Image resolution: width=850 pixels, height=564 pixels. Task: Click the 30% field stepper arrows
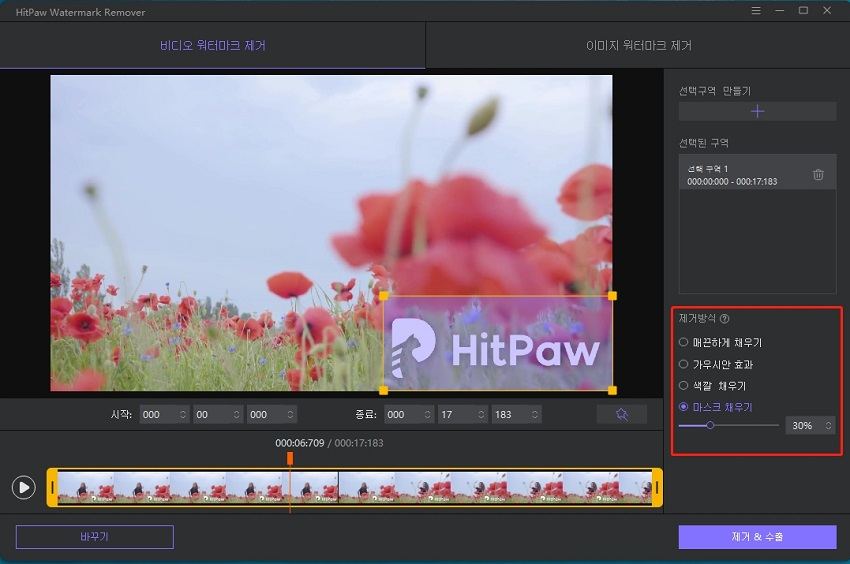click(829, 426)
